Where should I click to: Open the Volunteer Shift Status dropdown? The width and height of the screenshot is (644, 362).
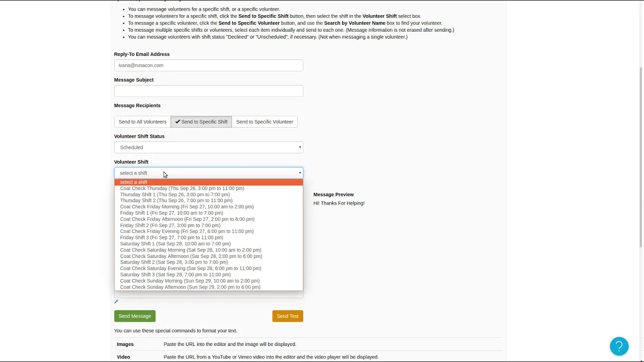point(208,147)
